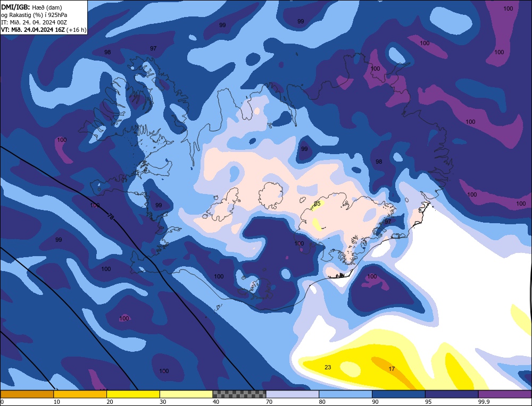
Task: Click the medium blue 90–95 legend swatch
Action: coord(398,394)
